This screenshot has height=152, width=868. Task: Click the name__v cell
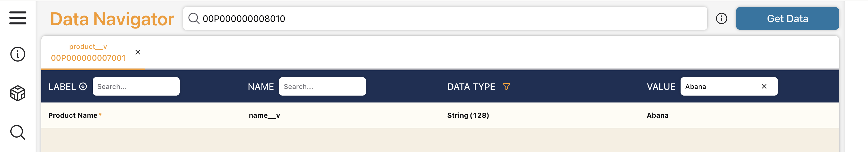264,115
